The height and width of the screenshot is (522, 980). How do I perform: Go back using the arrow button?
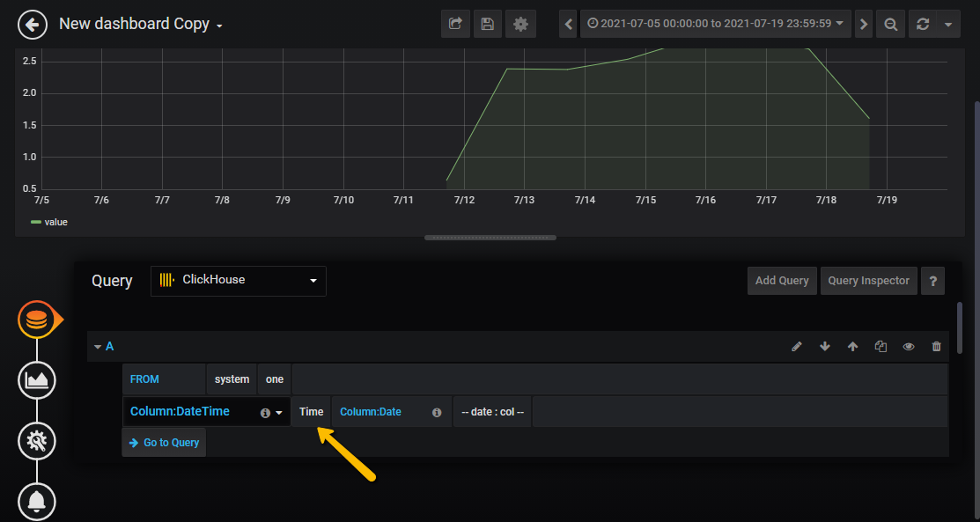pos(33,25)
